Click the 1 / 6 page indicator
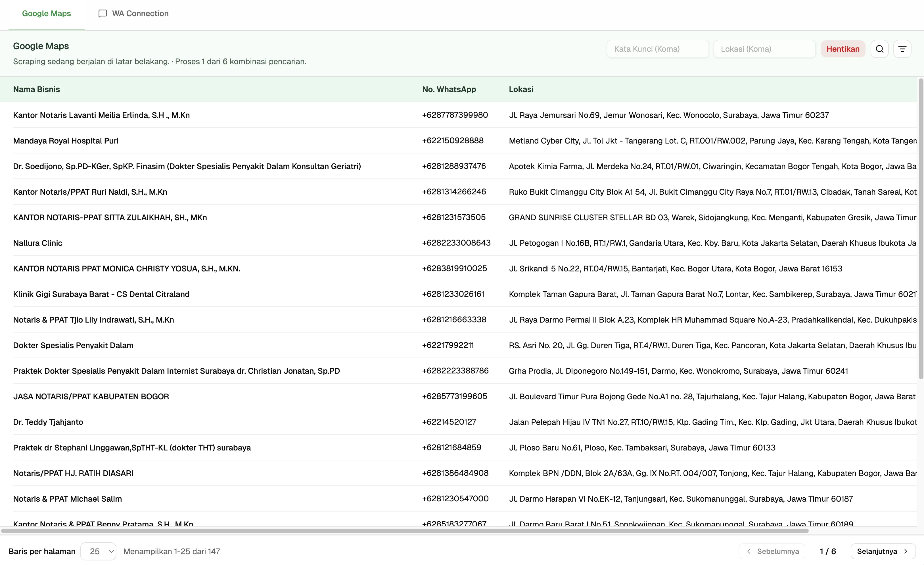The height and width of the screenshot is (565, 924). [x=828, y=551]
